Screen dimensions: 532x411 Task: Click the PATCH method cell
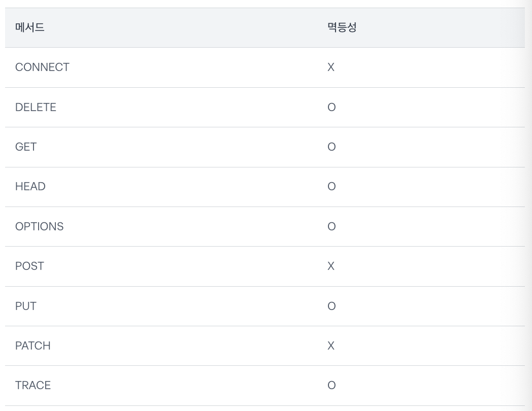point(33,346)
